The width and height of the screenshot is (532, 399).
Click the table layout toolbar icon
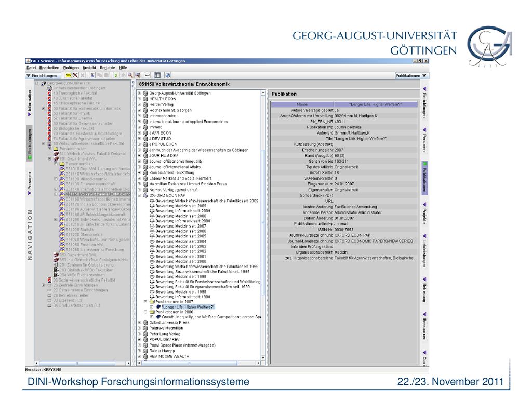[157, 75]
